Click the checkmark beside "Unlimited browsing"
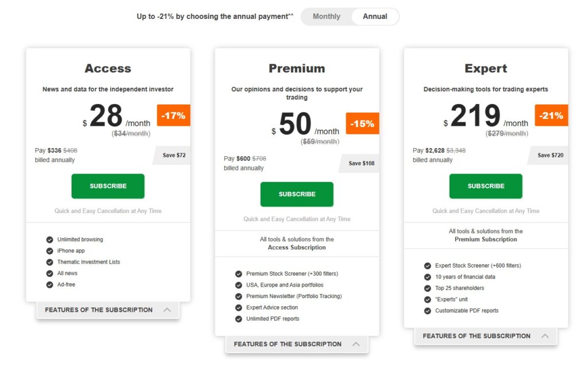The image size is (588, 367). (x=49, y=239)
